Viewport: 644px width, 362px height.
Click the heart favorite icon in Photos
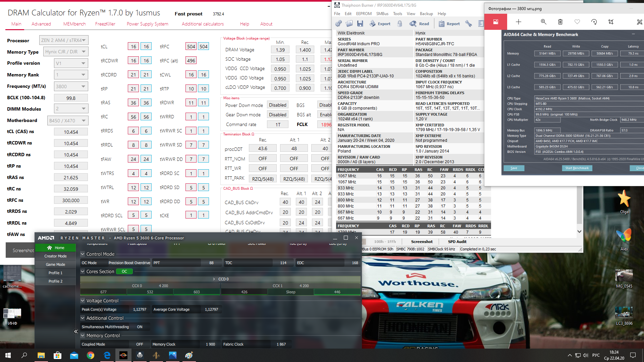[577, 22]
